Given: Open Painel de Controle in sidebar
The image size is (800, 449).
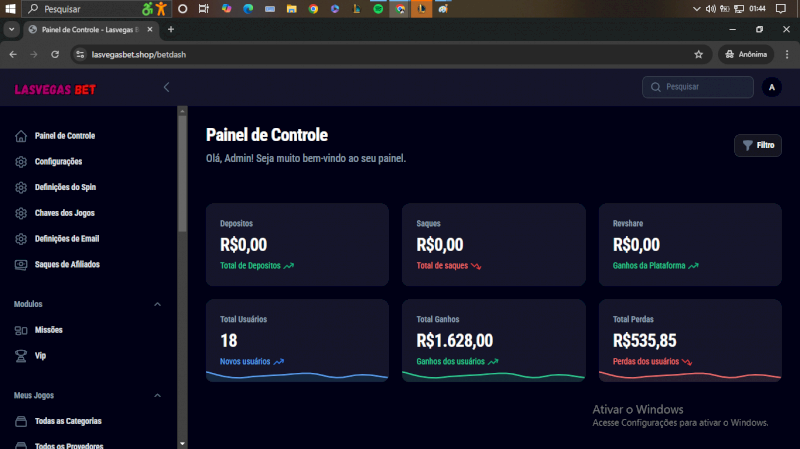Looking at the screenshot, I should click(x=65, y=136).
